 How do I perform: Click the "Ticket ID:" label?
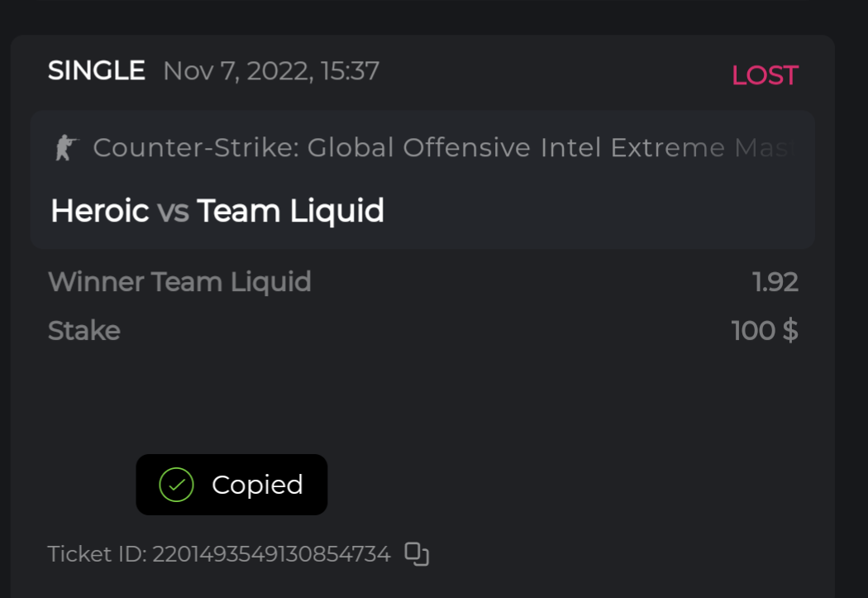pos(97,554)
